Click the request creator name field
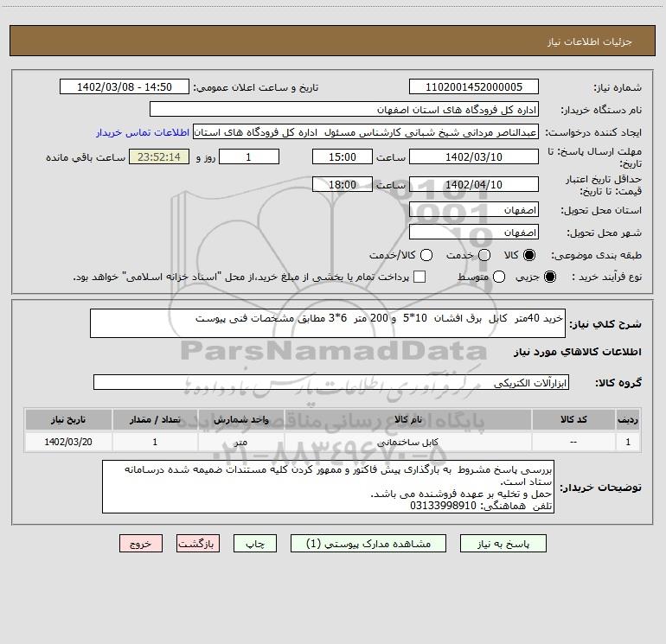This screenshot has width=666, height=644. point(366,132)
